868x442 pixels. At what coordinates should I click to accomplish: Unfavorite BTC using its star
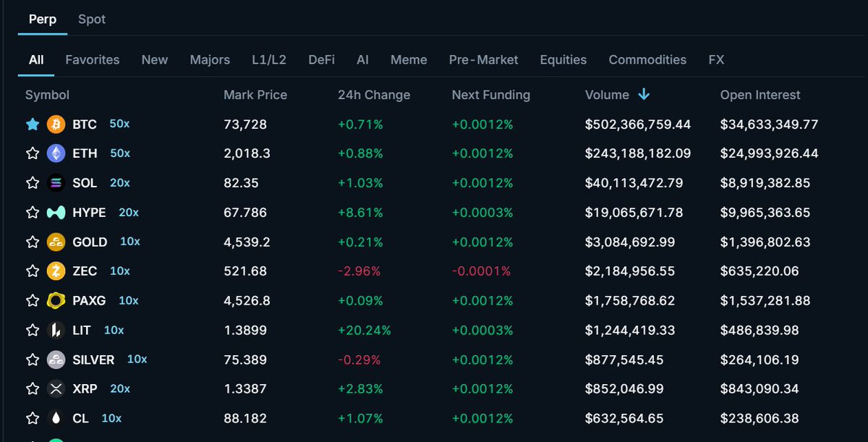(33, 124)
